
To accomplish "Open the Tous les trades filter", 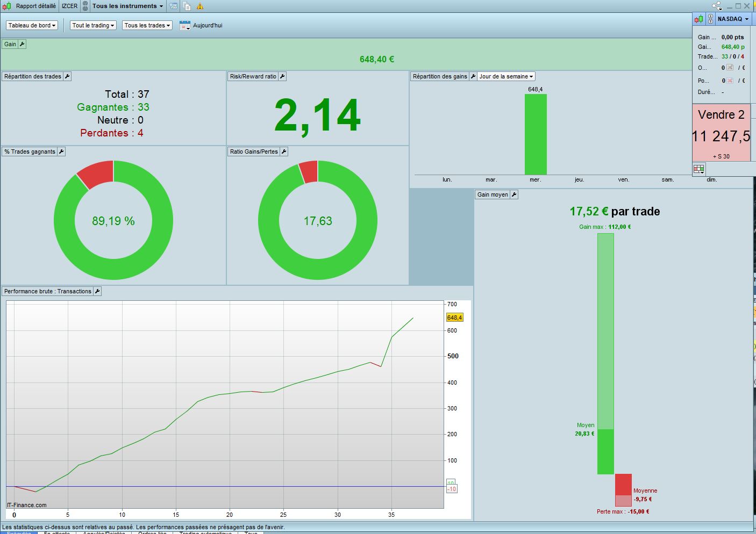I will 147,25.
